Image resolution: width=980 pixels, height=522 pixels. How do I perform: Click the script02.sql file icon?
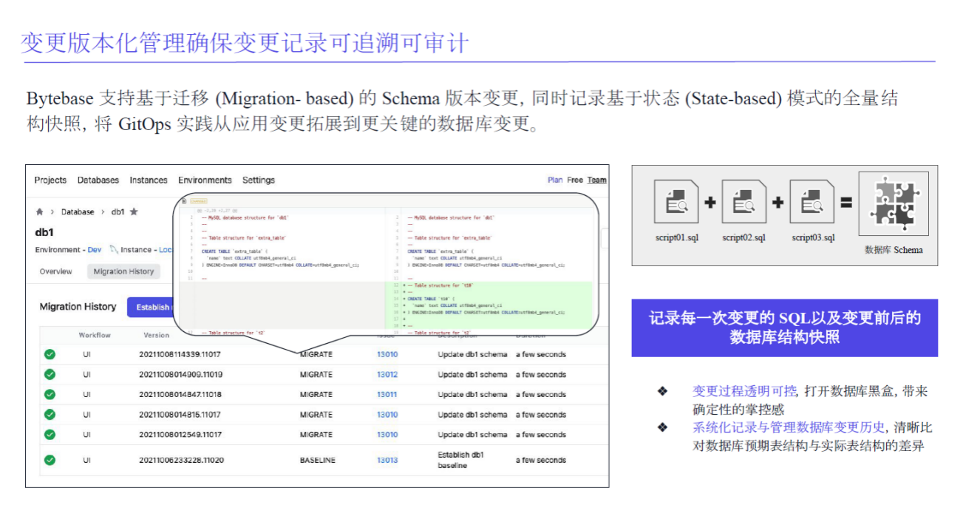pyautogui.click(x=743, y=202)
